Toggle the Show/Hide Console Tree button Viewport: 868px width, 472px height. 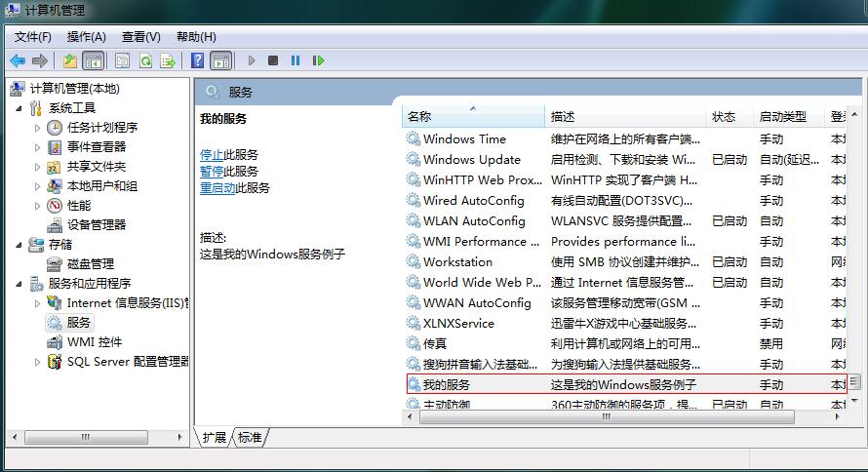[x=94, y=60]
